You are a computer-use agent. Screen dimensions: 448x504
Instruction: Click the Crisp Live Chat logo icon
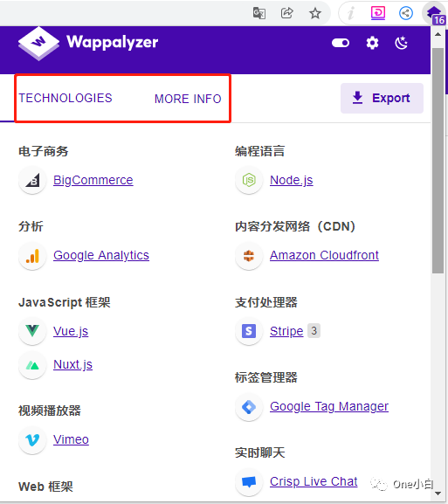249,482
